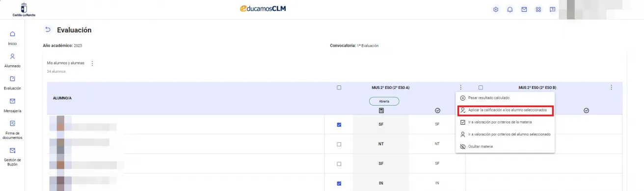Open the apps grid icon in header
Viewport: 644px width, 191px height.
click(538, 9)
